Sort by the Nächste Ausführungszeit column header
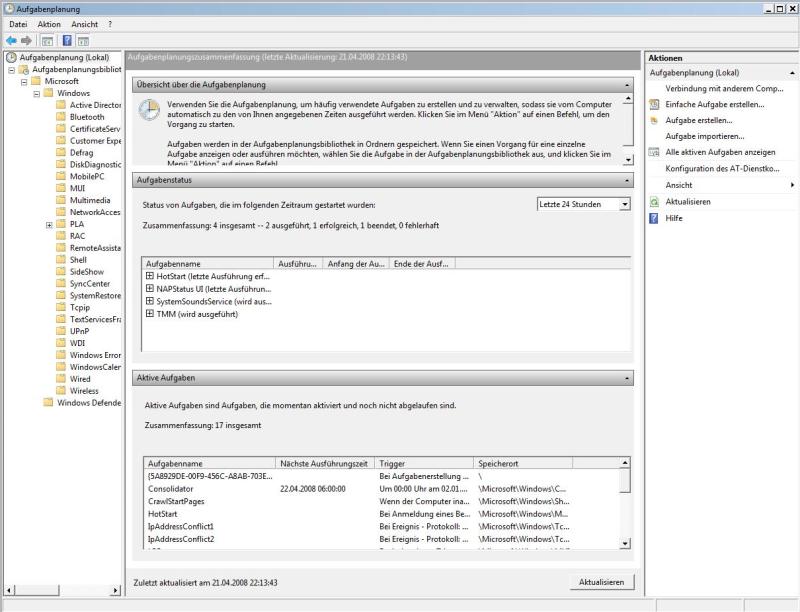800x612 pixels. tap(325, 464)
